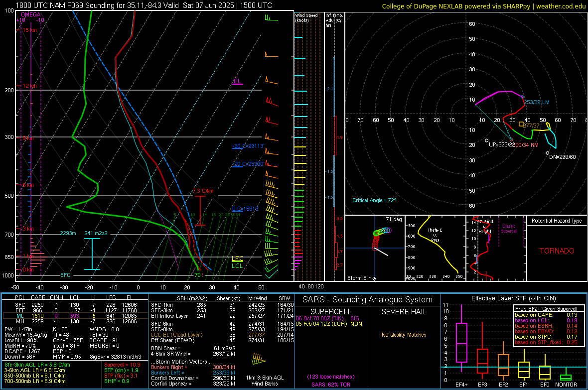Select the highlighted ML parcel row
Image resolution: width=588 pixels, height=390 pixels.
pyautogui.click(x=74, y=316)
